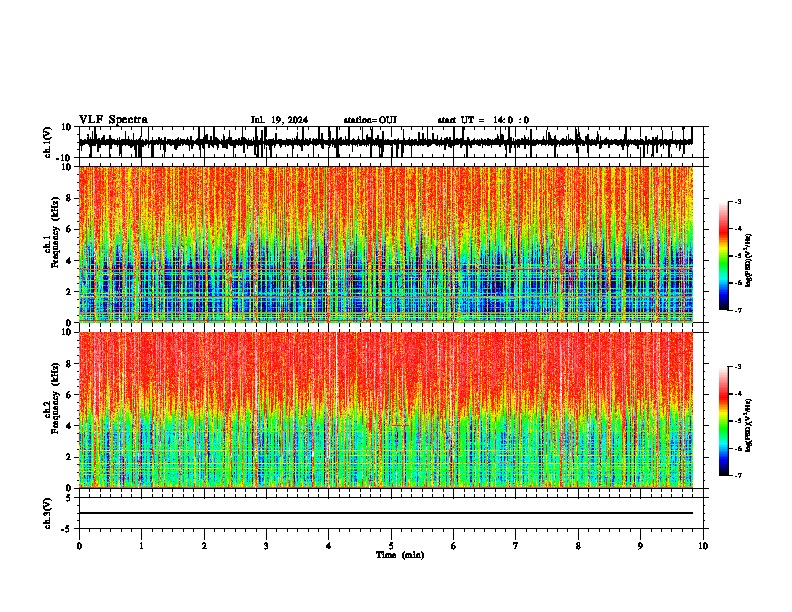Click the "-5" tick on ch.3(V) axis
Viewport: 792px width, 612px height.
[x=68, y=529]
